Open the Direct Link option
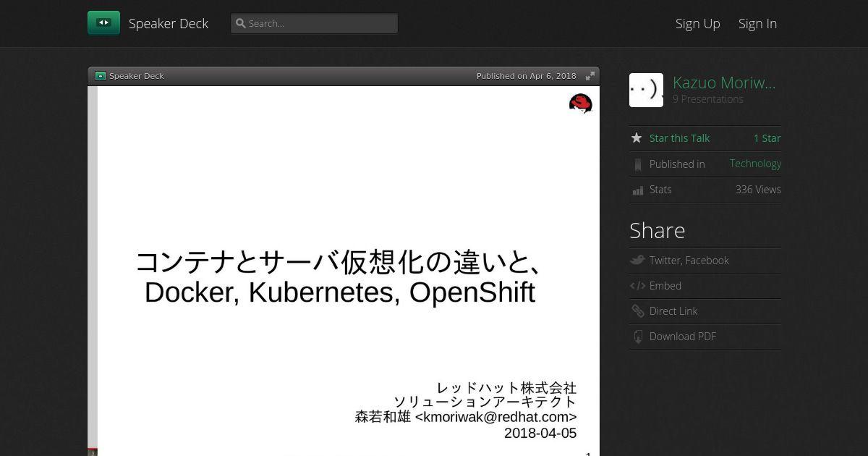 click(x=673, y=311)
